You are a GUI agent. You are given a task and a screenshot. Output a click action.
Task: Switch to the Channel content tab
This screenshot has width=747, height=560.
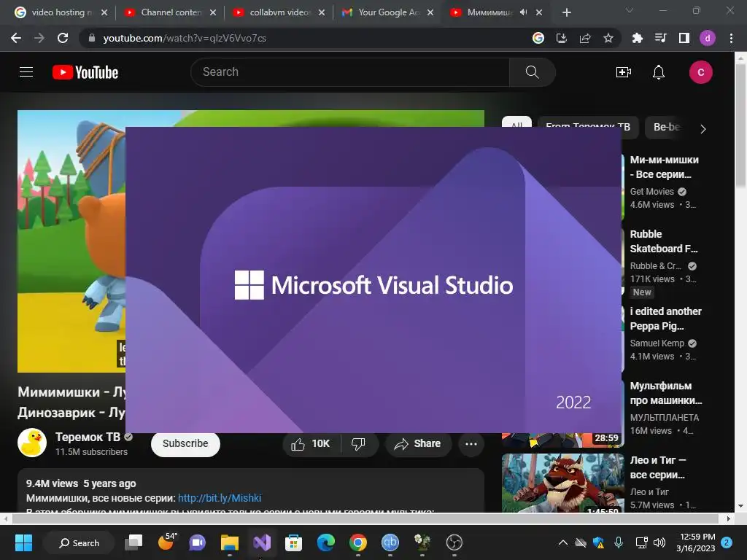click(x=171, y=12)
